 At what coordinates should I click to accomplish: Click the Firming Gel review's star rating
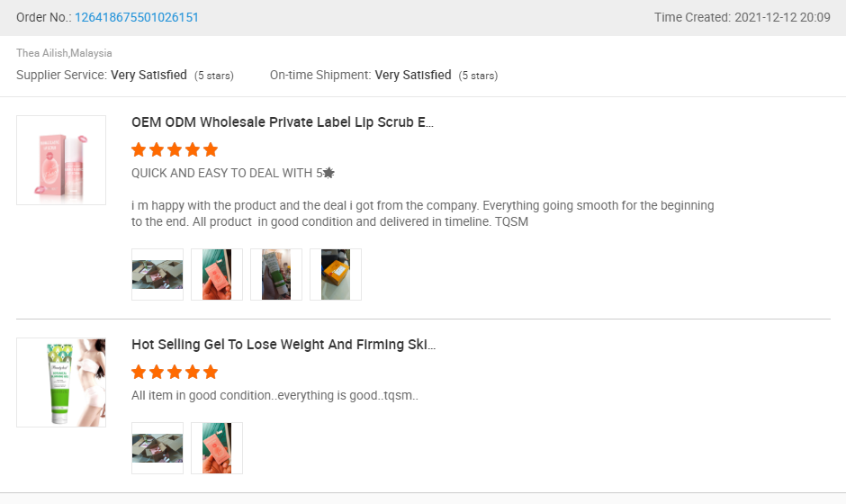175,372
